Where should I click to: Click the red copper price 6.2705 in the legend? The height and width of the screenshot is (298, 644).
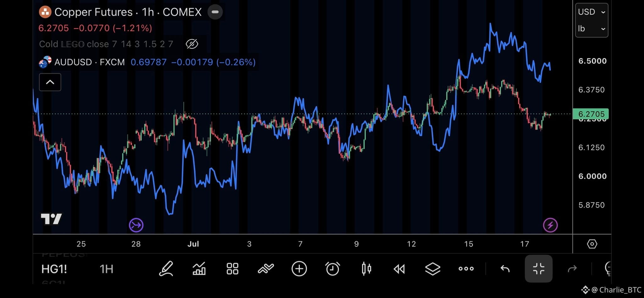point(53,28)
